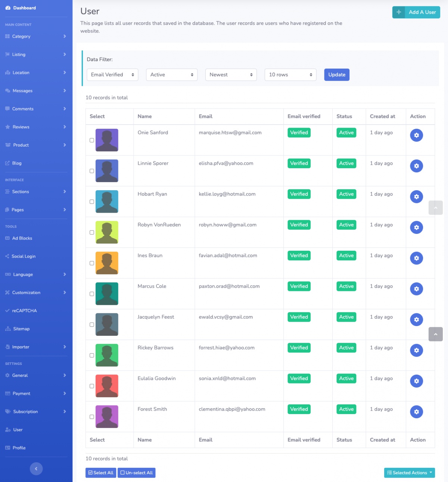Open the Email Verified filter dropdown
This screenshot has height=482, width=448.
coord(112,75)
